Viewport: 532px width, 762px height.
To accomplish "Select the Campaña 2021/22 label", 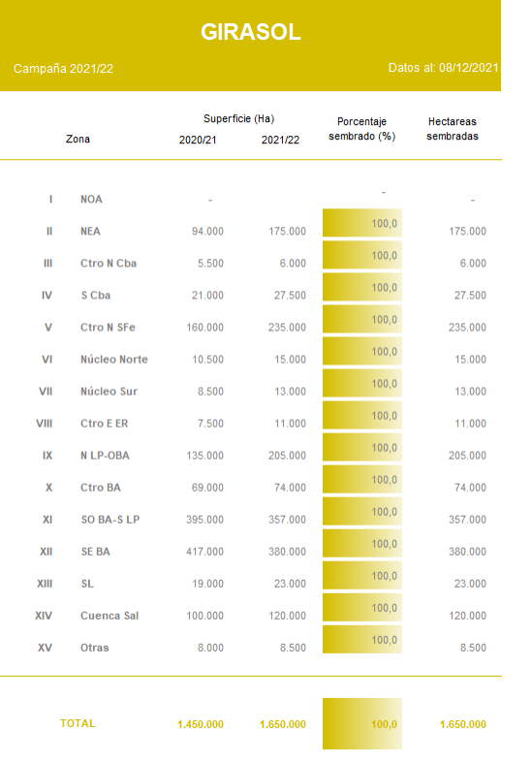I will click(63, 69).
